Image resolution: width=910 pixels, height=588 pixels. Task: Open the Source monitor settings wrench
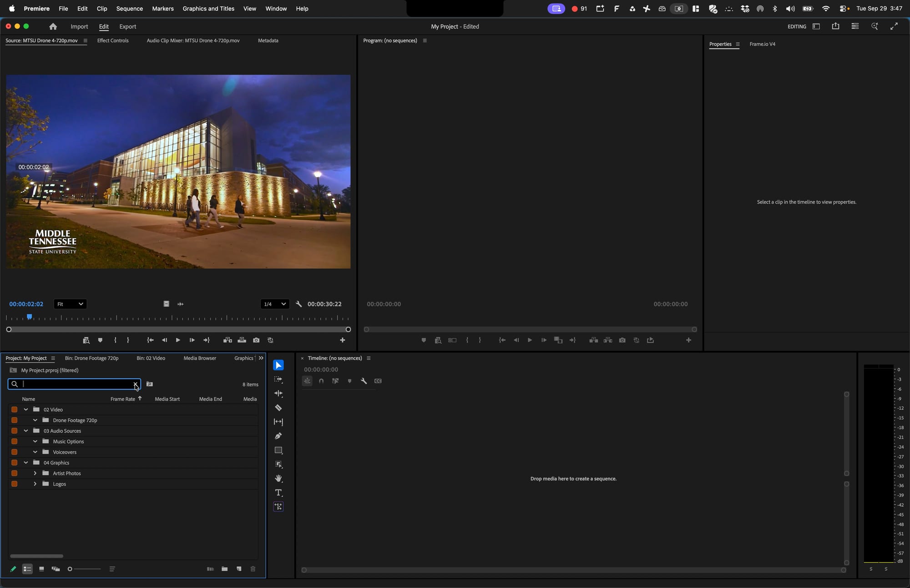[x=298, y=304]
